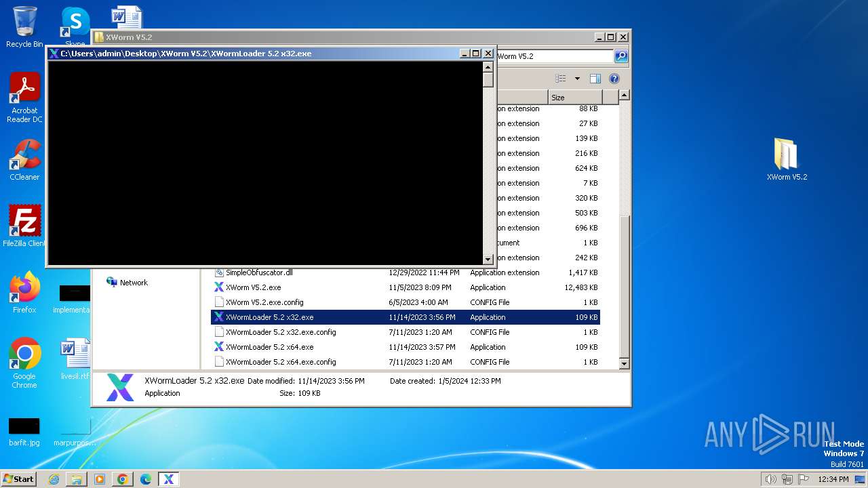Select XWormLoader 5.2 x32.exe file row

click(406, 317)
